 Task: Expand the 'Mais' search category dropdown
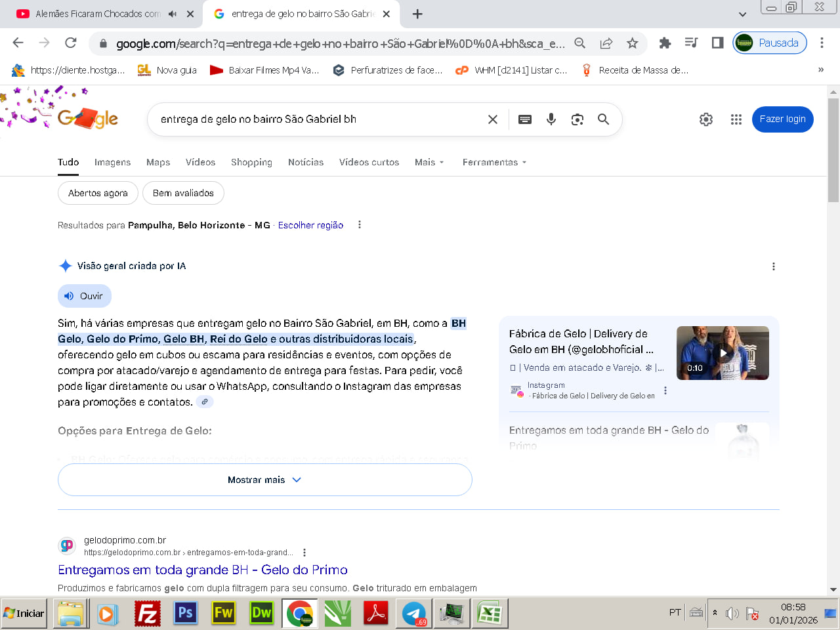[x=429, y=162]
